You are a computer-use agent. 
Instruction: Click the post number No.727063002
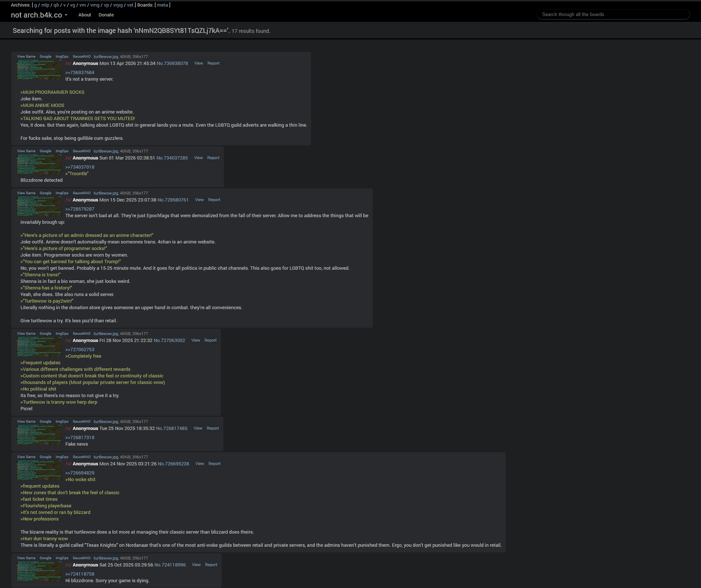(169, 341)
